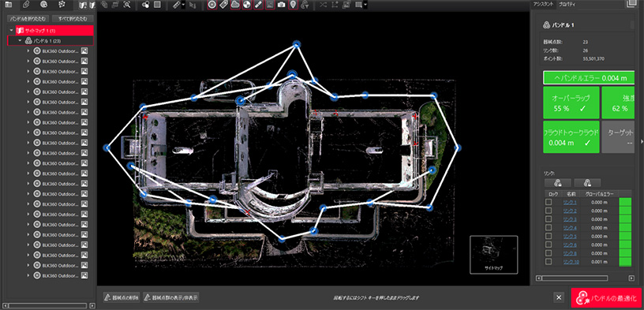Screen dimensions: 644x310
Task: Click the square selection box icon
Action: pos(157,5)
